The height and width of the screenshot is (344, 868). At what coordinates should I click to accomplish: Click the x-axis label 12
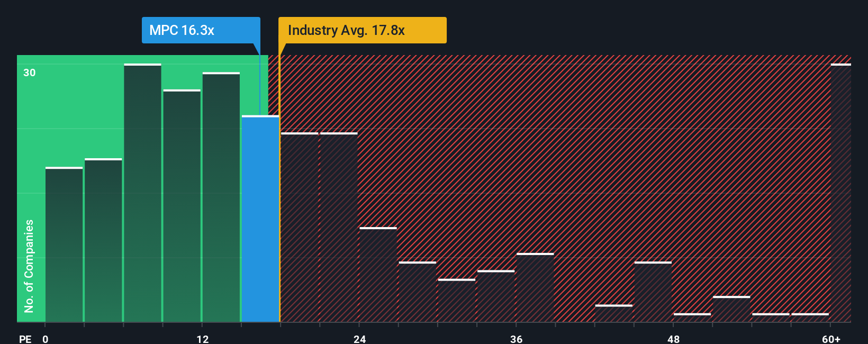pyautogui.click(x=203, y=339)
